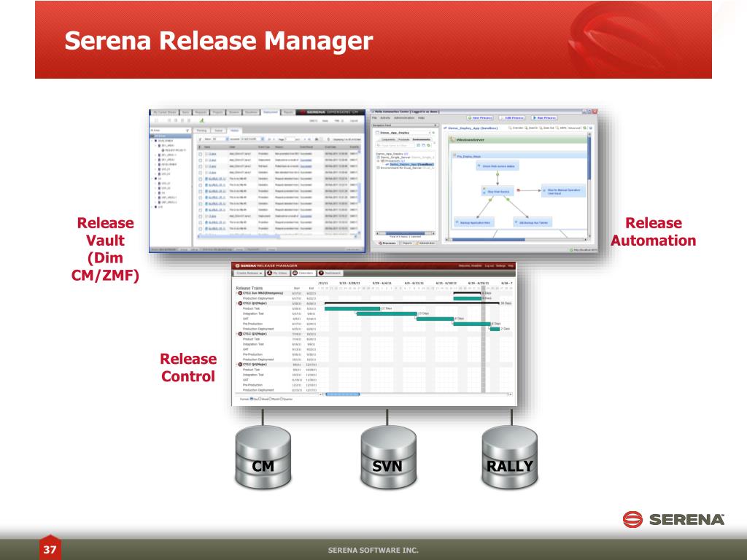Click the SERENA SOFTWARE INC. footer text
747x560 pixels.
pyautogui.click(x=373, y=550)
